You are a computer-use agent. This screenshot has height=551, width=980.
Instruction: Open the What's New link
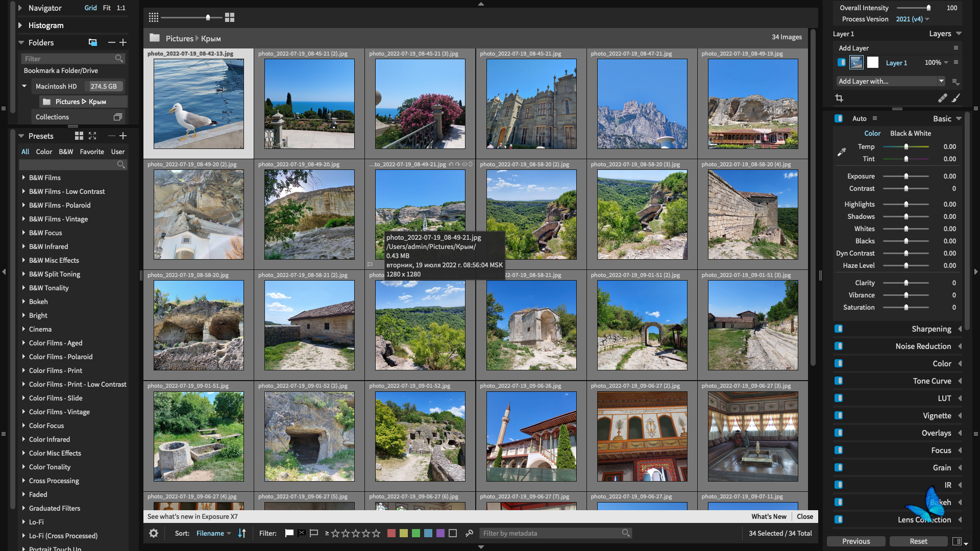[x=768, y=516]
